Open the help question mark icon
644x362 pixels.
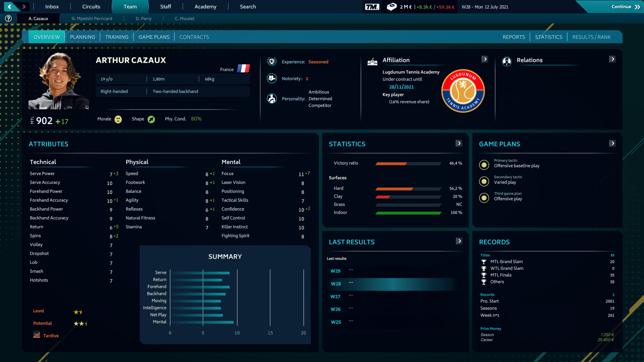(8, 18)
